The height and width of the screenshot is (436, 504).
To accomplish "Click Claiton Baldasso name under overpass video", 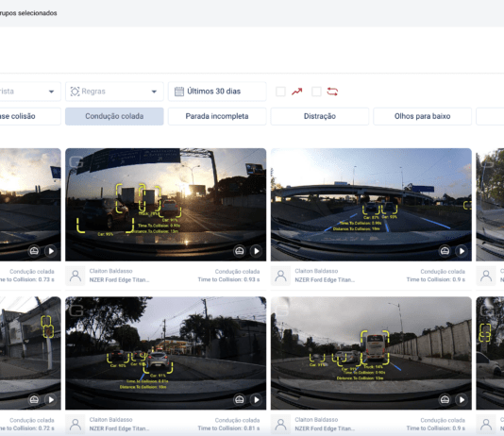I will 316,271.
